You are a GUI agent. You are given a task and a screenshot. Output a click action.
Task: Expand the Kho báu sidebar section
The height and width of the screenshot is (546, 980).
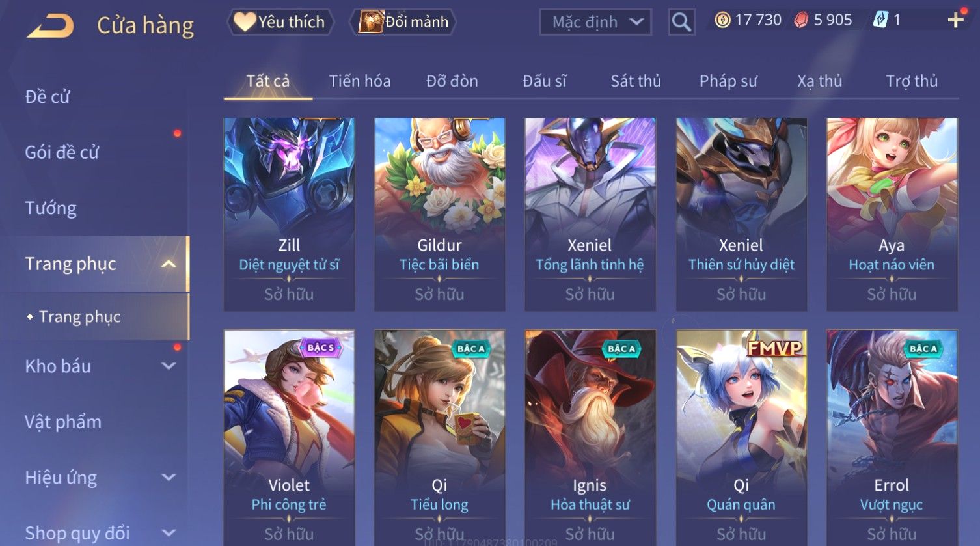[x=169, y=366]
